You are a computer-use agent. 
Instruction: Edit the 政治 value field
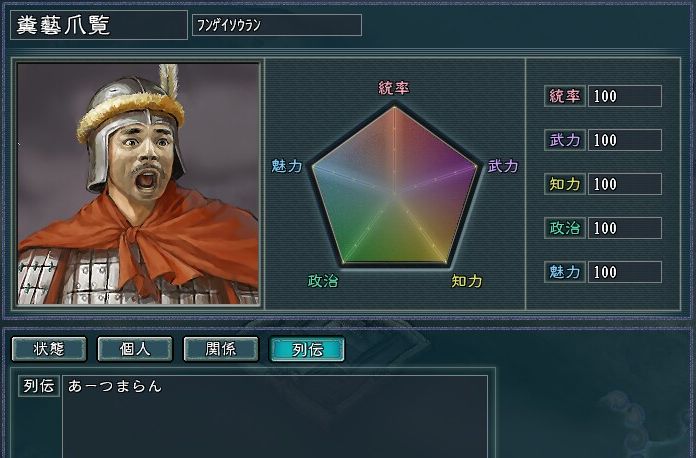click(625, 228)
